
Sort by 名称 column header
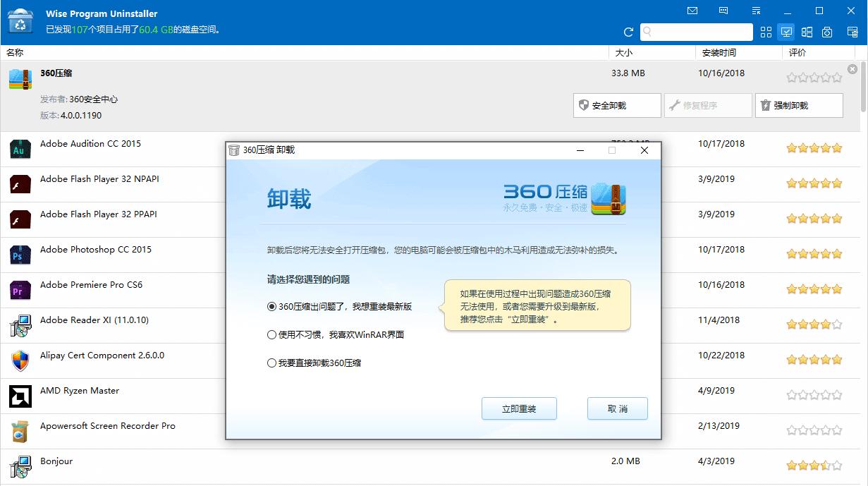click(15, 53)
